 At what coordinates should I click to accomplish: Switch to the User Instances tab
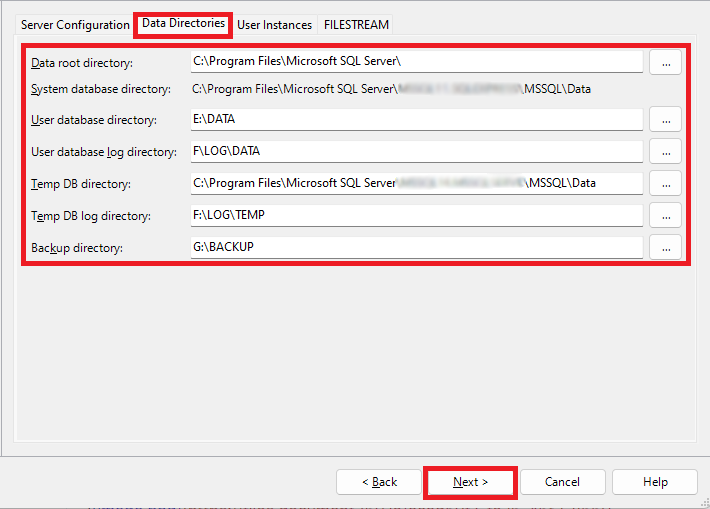[274, 25]
